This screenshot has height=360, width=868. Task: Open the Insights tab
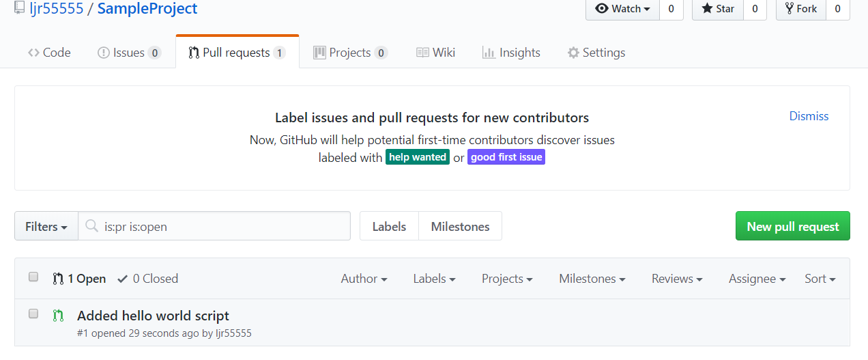pos(511,53)
